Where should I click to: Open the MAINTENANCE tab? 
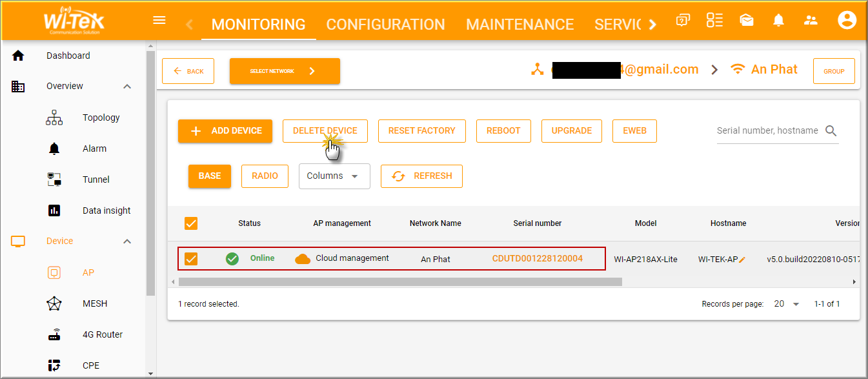tap(520, 25)
